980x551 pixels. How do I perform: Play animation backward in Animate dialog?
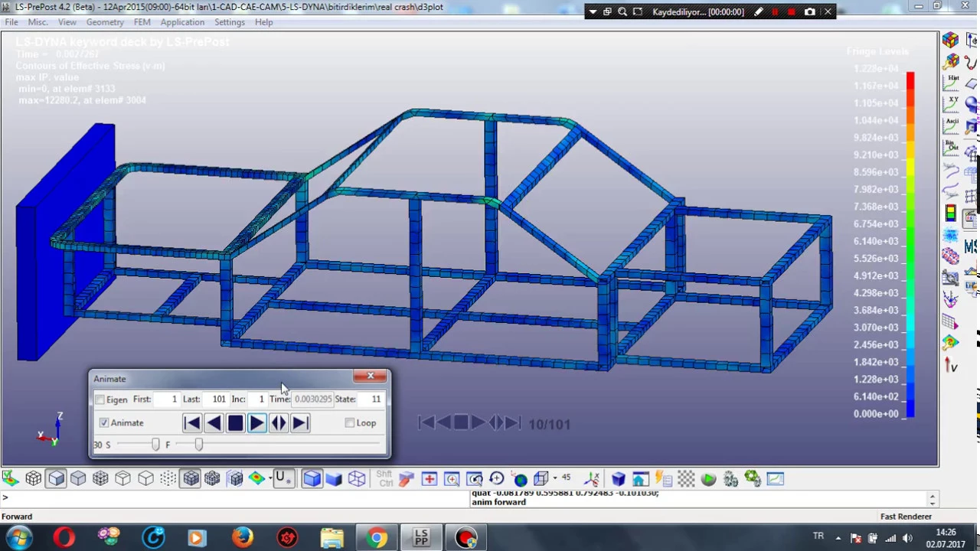pyautogui.click(x=214, y=422)
